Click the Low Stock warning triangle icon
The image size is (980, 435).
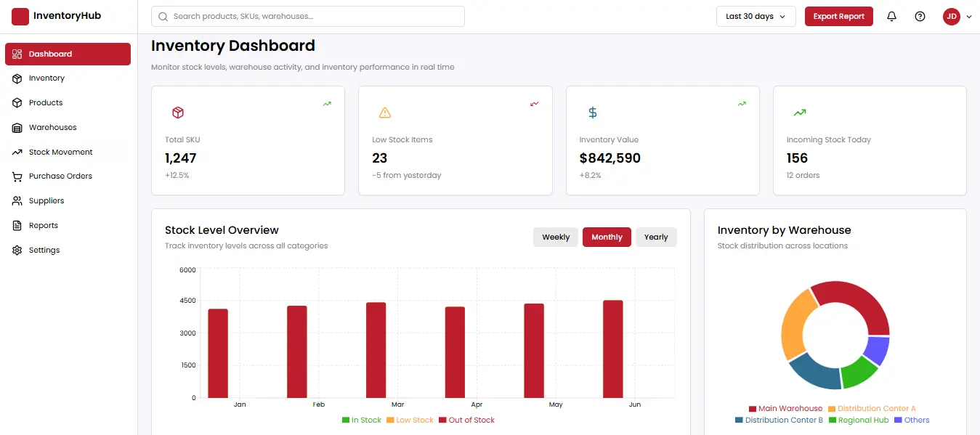[385, 113]
